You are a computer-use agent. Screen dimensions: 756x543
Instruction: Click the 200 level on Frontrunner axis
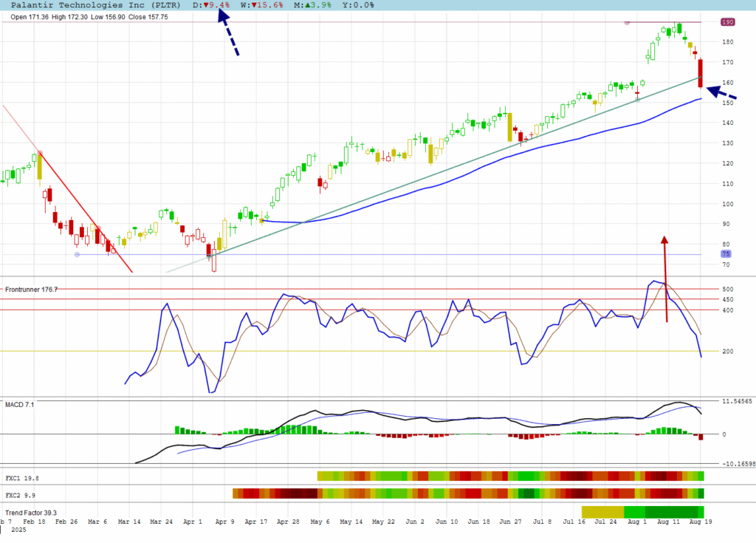coord(727,352)
